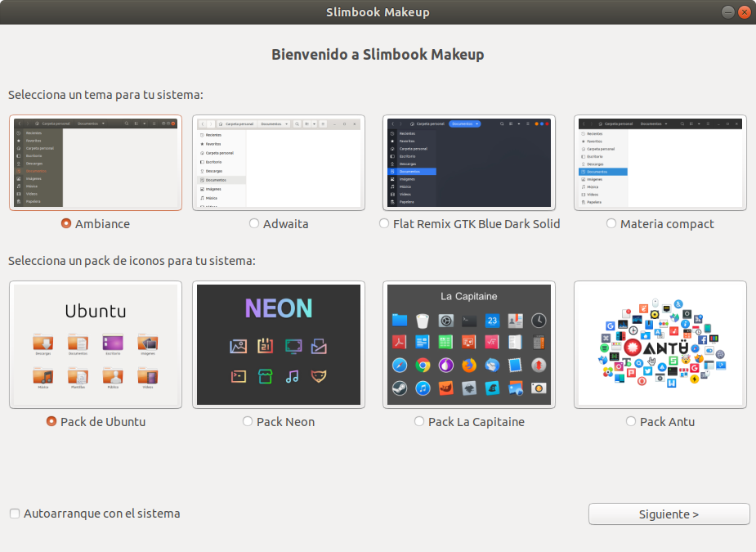
Task: Enable Autoarranque con el sistema checkbox
Action: (x=15, y=514)
